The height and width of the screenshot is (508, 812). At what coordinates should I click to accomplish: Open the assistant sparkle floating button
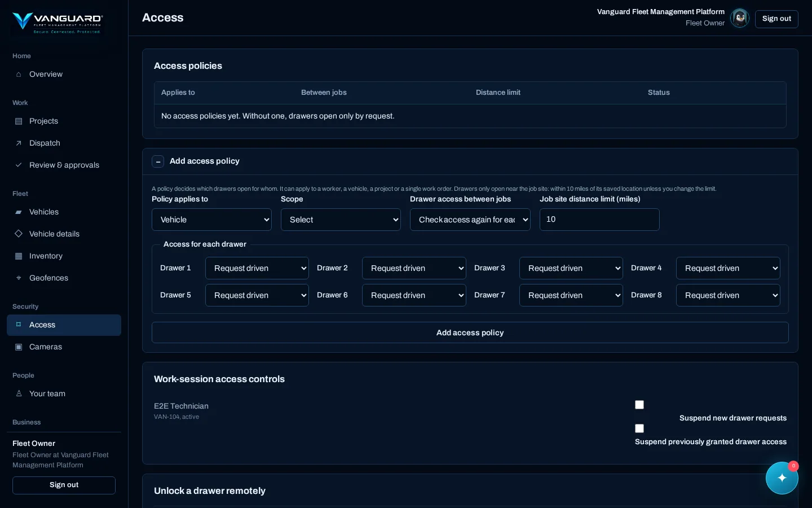(782, 478)
